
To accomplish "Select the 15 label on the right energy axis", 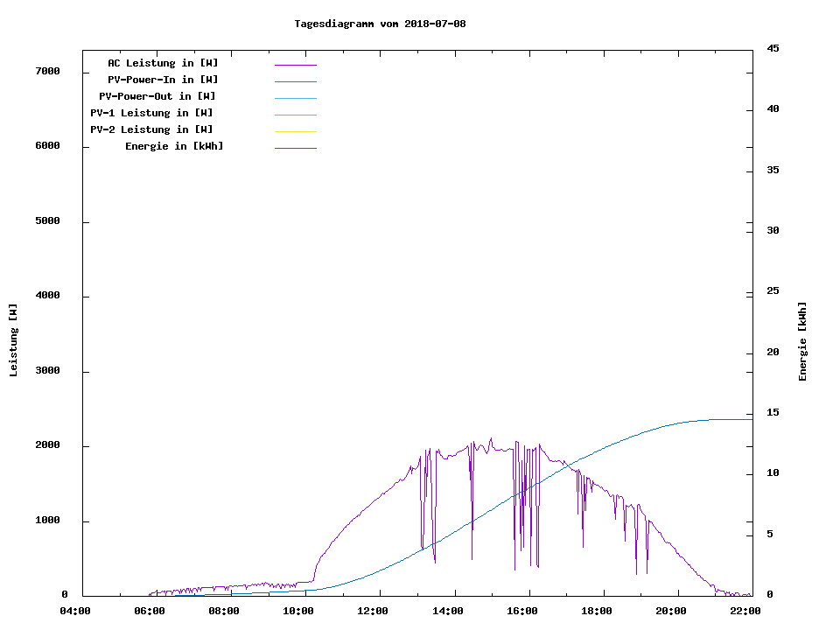I will click(773, 412).
